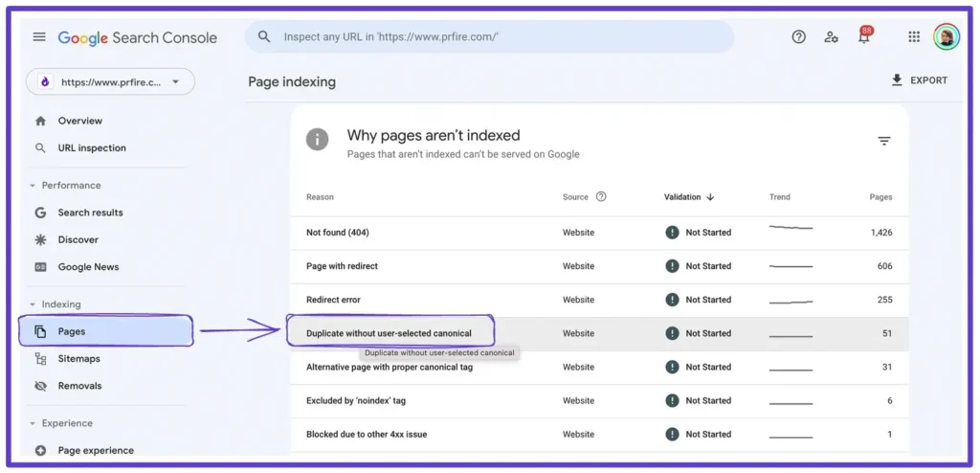The image size is (980, 473).
Task: Click the Google Search Console logo
Action: tap(138, 37)
